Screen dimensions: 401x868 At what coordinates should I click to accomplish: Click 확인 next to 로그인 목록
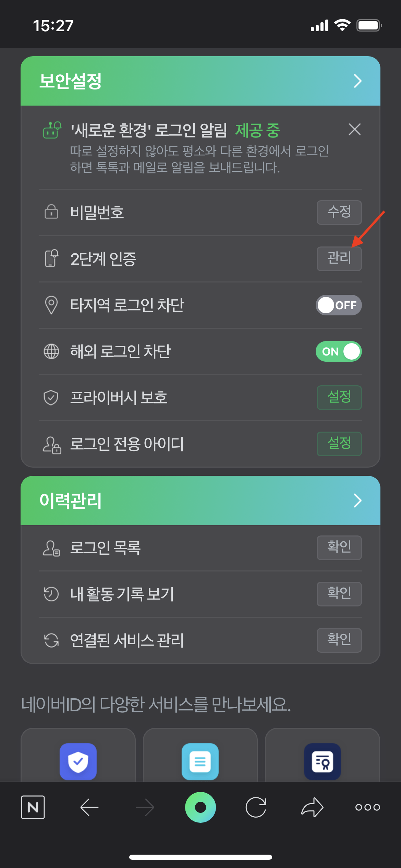pos(339,547)
